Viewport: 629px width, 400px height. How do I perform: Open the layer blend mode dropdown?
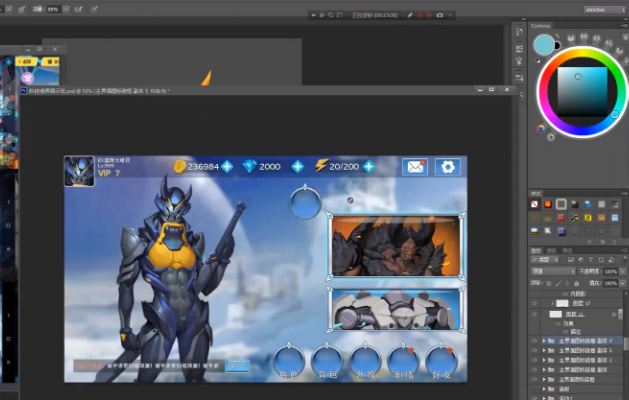[x=553, y=272]
